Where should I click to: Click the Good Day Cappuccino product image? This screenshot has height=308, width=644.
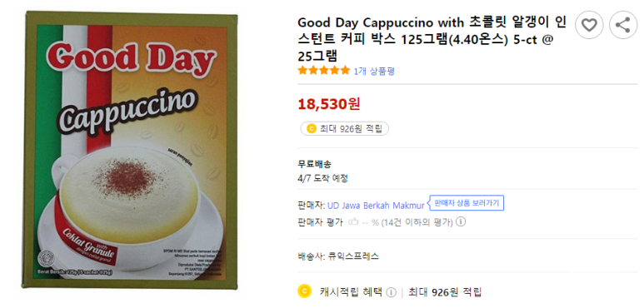coord(131,150)
